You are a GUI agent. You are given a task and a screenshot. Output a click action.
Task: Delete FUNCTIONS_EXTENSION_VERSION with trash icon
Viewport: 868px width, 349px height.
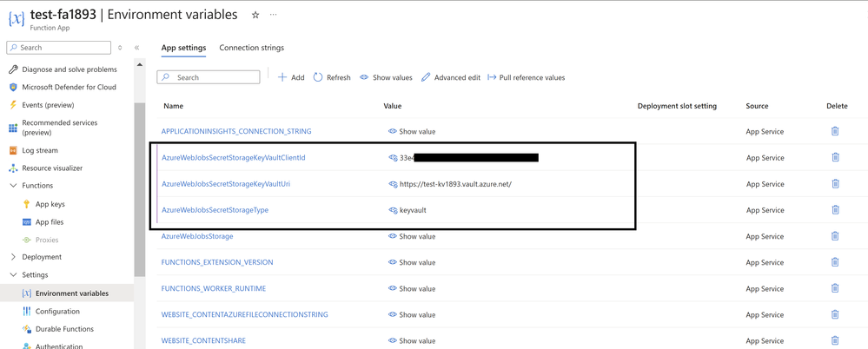[835, 261]
